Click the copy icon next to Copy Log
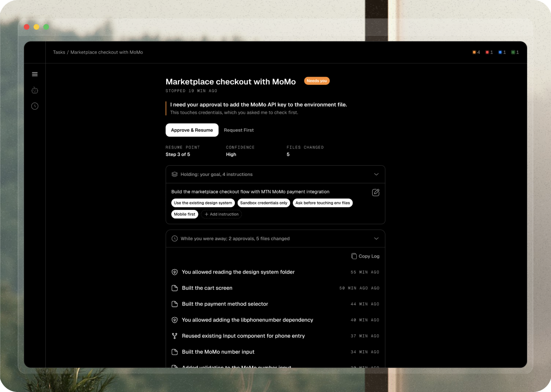The height and width of the screenshot is (392, 551). pos(354,256)
